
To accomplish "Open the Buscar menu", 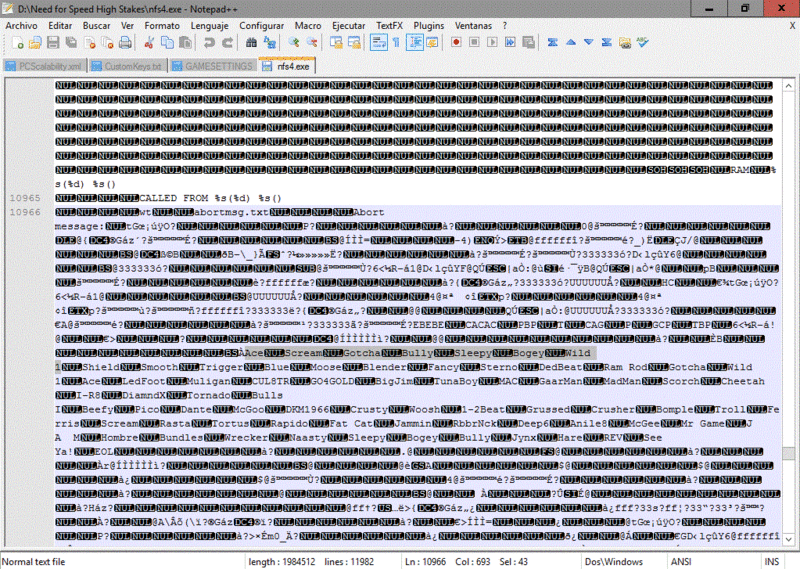I will point(96,26).
